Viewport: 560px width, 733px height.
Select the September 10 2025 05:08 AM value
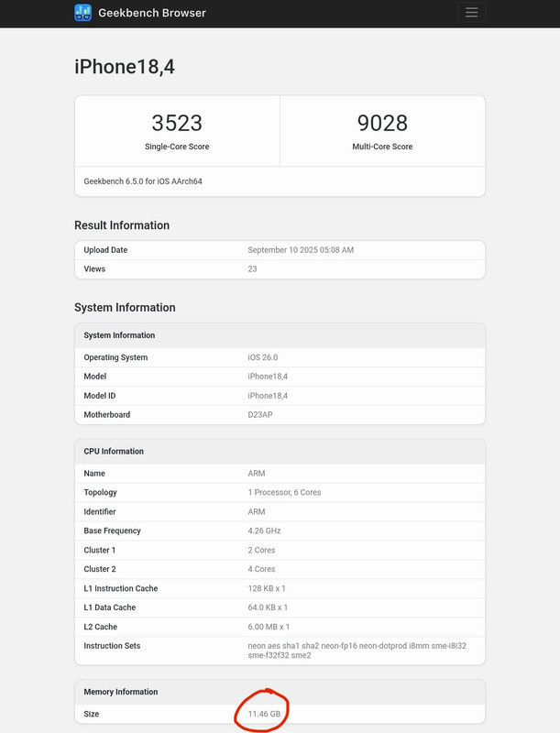tap(301, 250)
